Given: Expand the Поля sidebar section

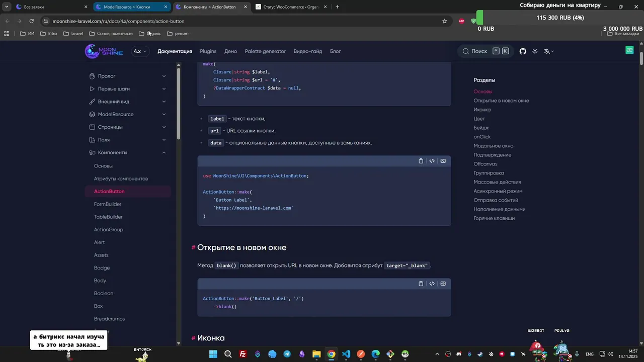Looking at the screenshot, I should pos(128,140).
